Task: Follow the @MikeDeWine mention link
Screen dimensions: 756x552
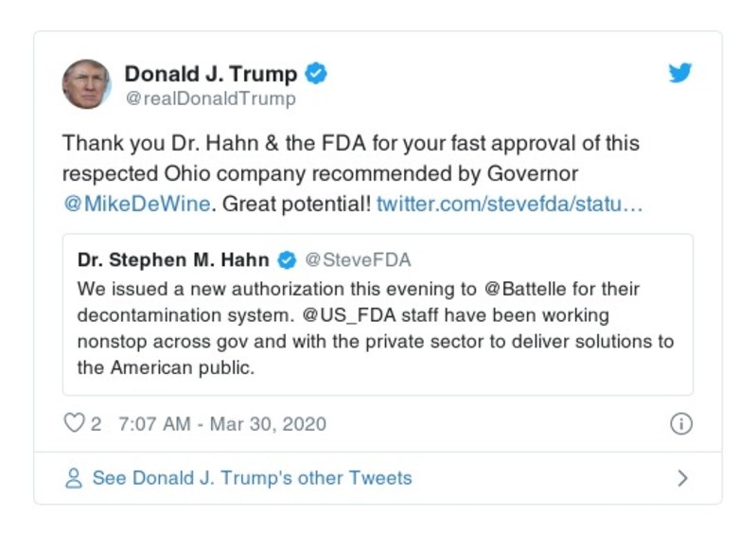Action: pyautogui.click(x=136, y=204)
